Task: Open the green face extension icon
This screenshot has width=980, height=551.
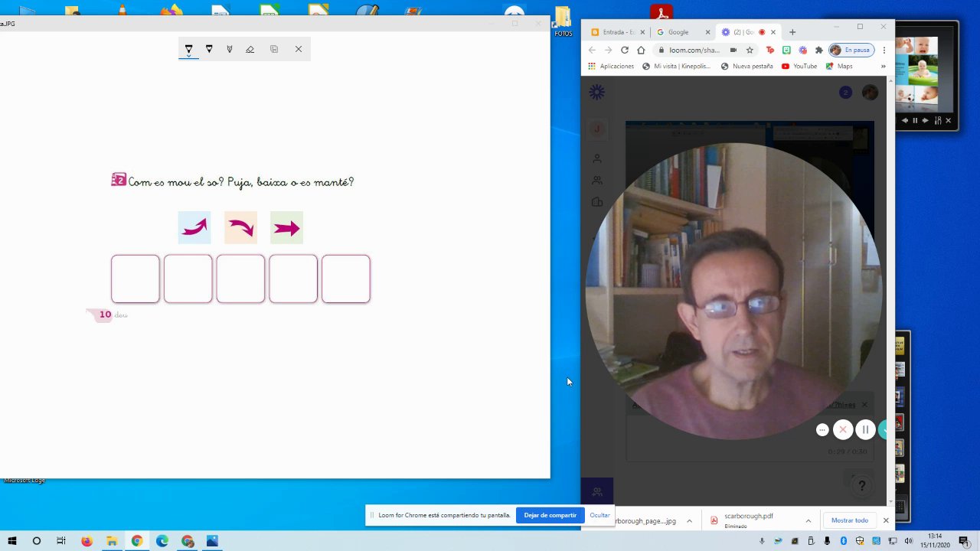Action: tap(786, 50)
